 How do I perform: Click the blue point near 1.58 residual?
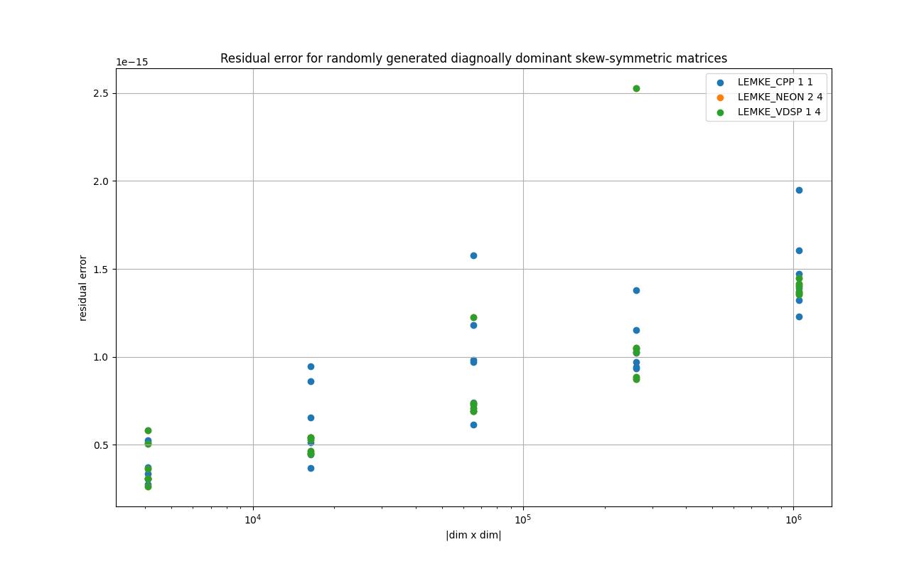point(473,255)
